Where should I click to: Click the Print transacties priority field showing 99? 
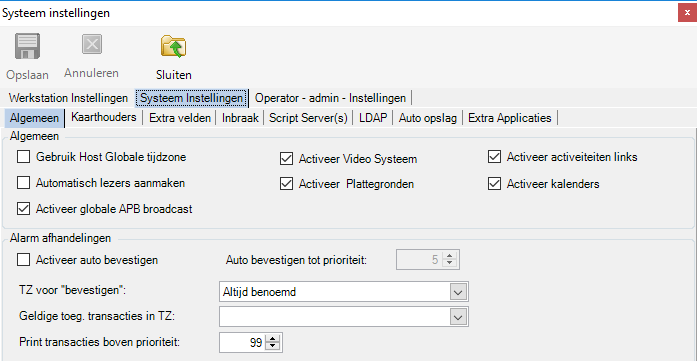tap(243, 343)
